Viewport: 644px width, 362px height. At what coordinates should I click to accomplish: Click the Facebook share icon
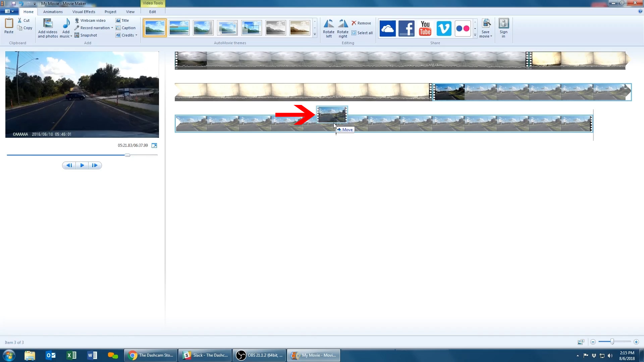point(406,28)
